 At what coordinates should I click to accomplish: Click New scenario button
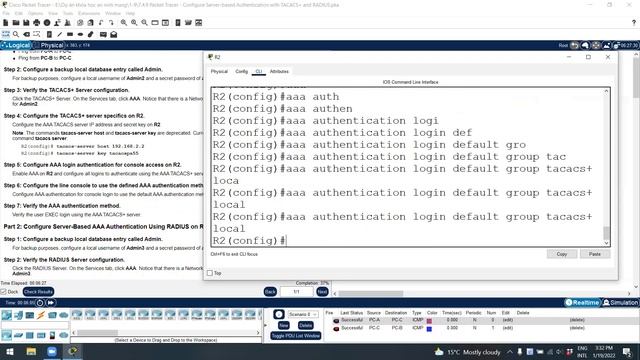[x=284, y=325]
